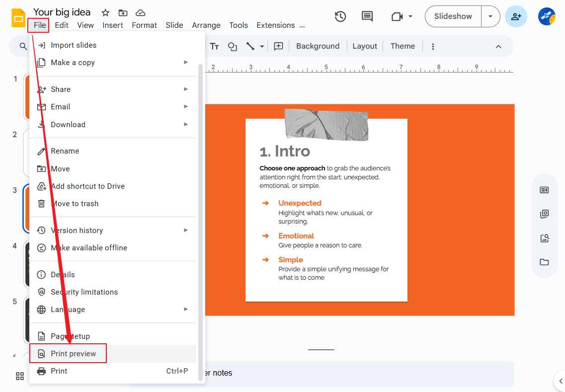This screenshot has height=392, width=565.
Task: Select the line tool
Action: (x=250, y=46)
